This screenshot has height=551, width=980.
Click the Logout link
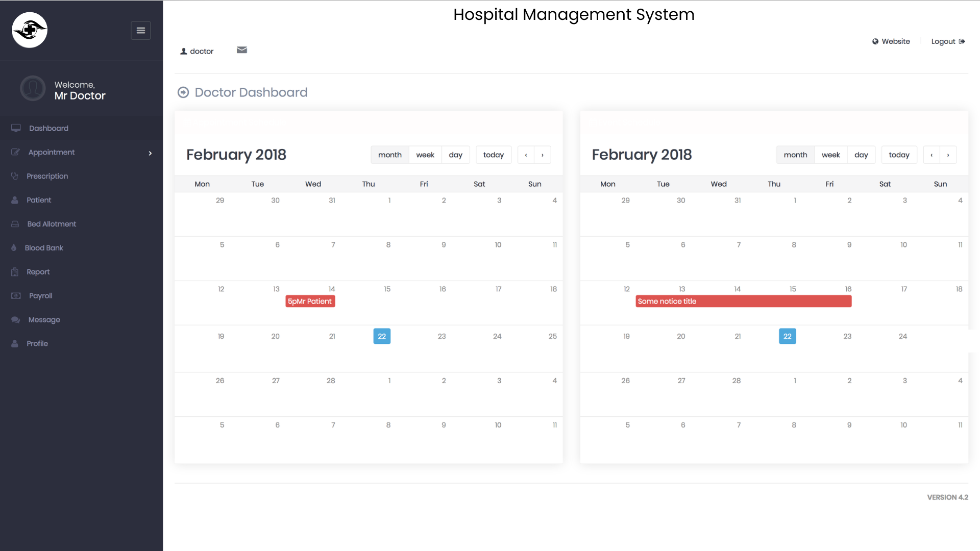tap(947, 41)
